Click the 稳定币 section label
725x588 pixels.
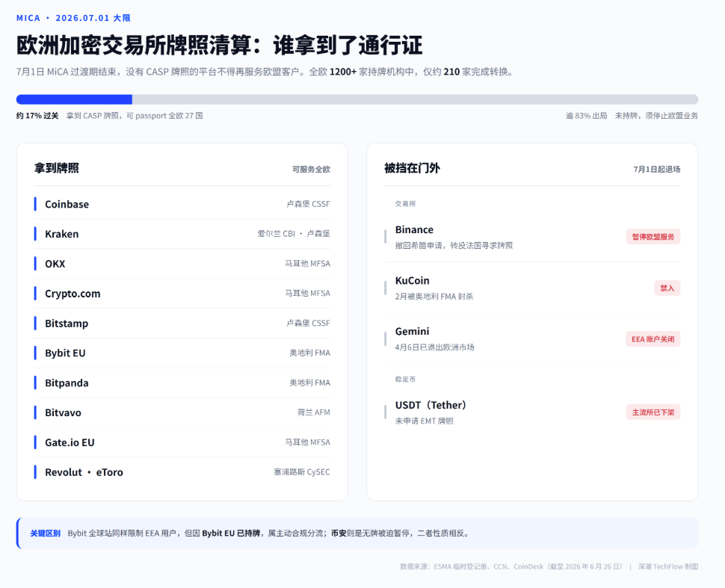tap(406, 379)
